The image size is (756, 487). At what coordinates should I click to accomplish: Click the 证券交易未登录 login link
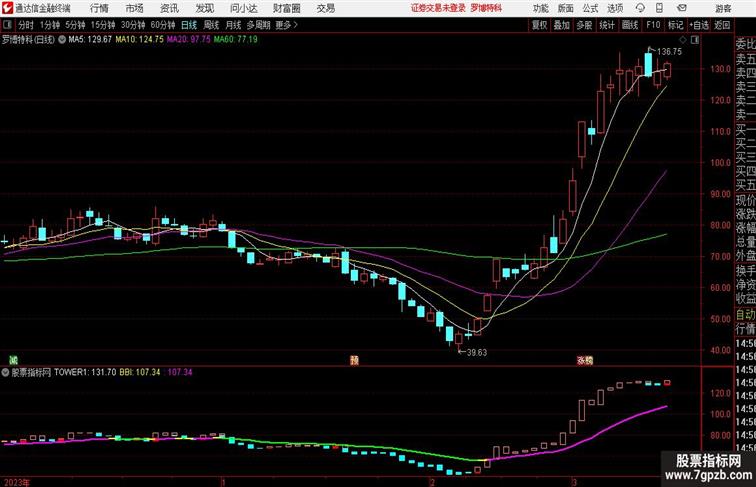click(x=438, y=8)
